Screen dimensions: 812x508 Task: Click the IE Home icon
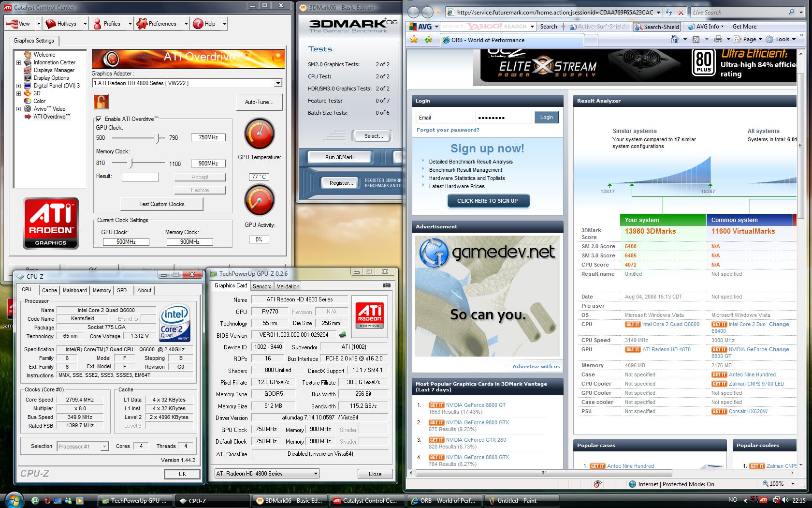675,39
